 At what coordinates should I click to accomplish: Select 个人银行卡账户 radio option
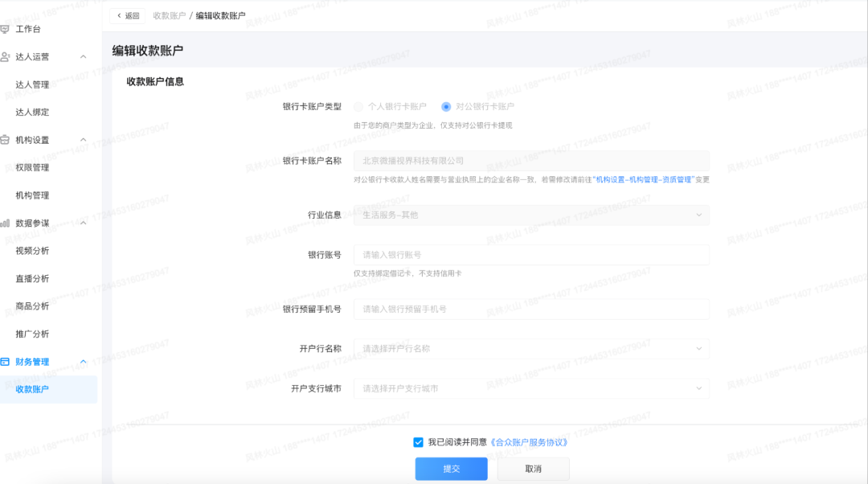[358, 106]
